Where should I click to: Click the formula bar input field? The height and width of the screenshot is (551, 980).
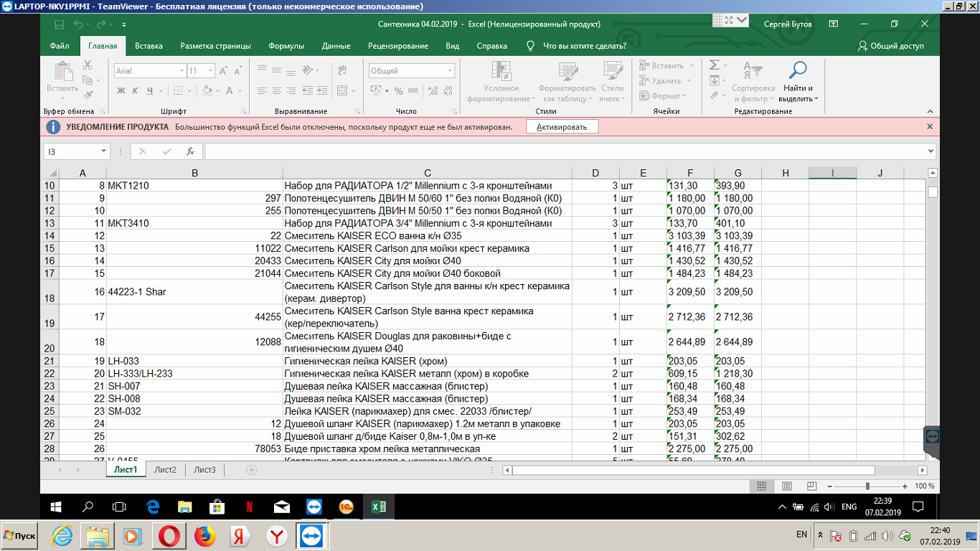565,151
